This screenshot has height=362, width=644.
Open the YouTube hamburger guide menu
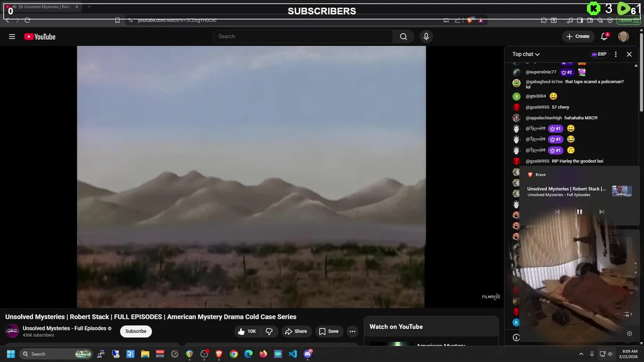[12, 36]
